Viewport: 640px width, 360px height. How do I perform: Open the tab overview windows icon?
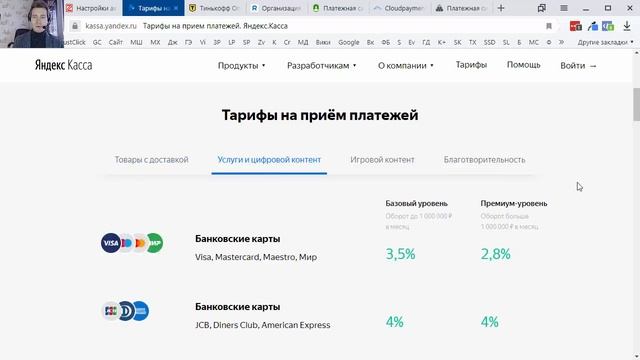[x=542, y=8]
